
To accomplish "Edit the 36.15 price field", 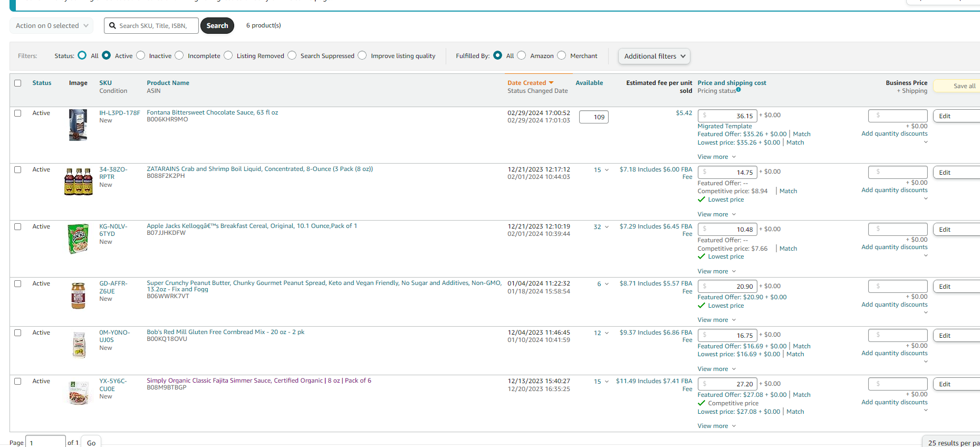I will tap(727, 116).
